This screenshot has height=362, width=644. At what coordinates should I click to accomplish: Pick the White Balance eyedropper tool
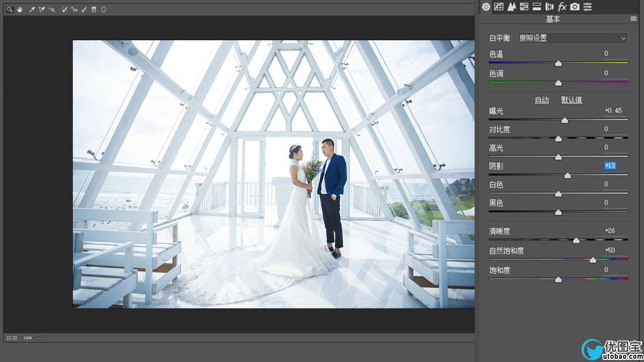click(x=32, y=9)
